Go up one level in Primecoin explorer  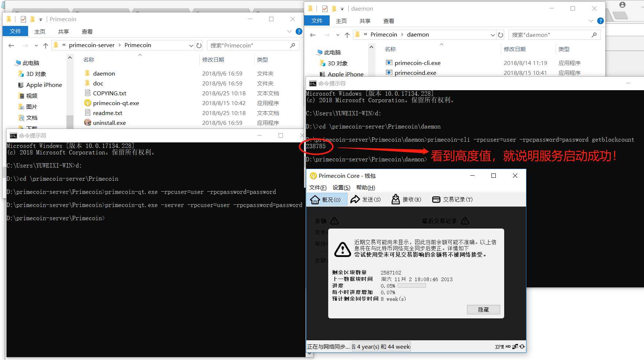coord(46,46)
